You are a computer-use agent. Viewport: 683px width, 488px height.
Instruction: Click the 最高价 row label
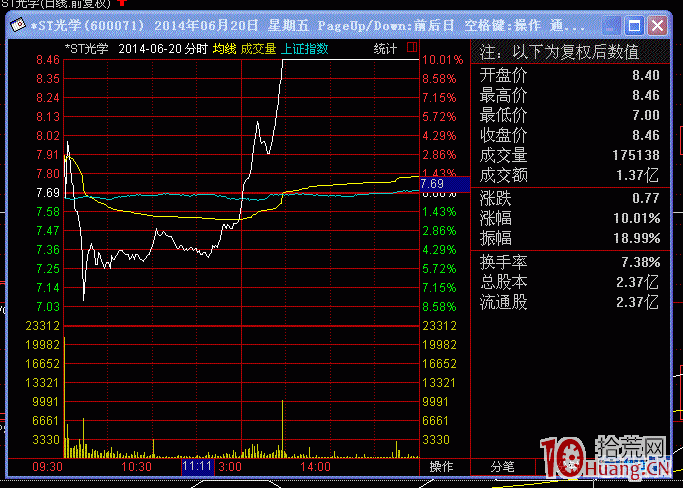(504, 95)
